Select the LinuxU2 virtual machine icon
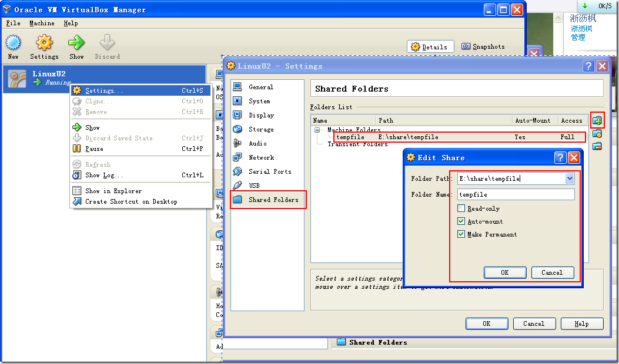The image size is (619, 364). [18, 79]
